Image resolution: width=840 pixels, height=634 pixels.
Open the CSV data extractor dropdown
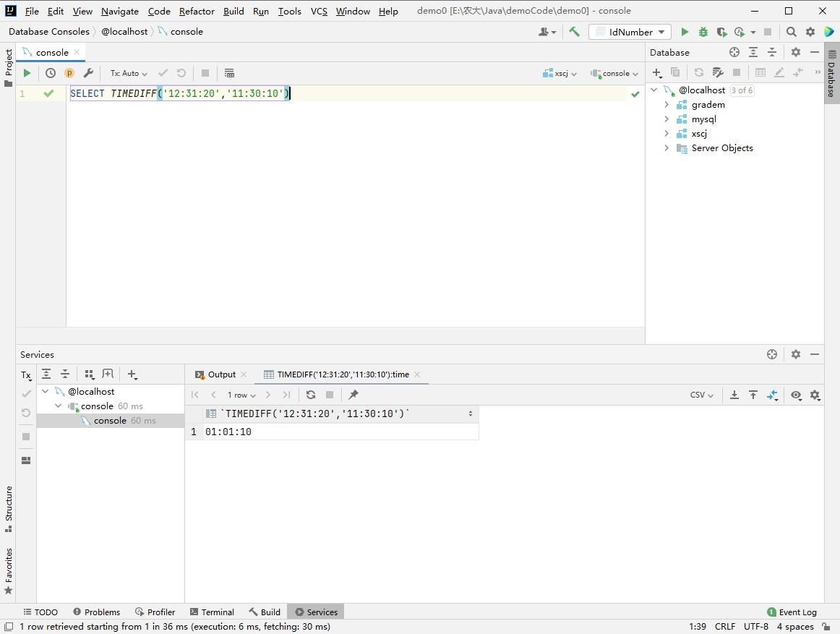(701, 395)
